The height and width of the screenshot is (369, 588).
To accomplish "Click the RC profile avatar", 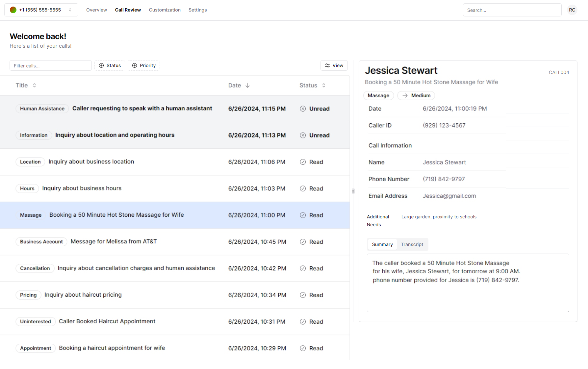I will [x=572, y=10].
